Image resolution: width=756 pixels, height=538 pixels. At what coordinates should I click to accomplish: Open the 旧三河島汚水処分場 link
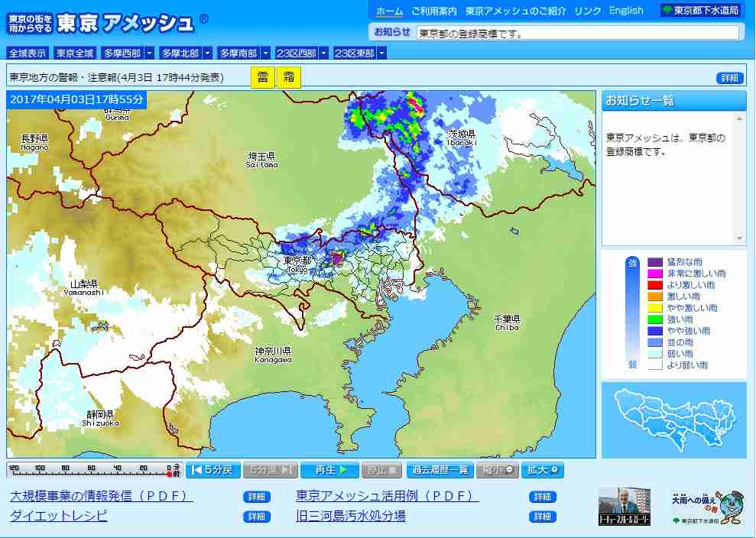tap(351, 515)
